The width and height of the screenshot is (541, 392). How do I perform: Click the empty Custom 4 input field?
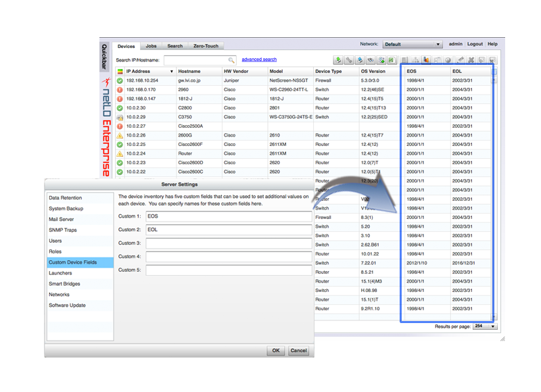coord(229,257)
